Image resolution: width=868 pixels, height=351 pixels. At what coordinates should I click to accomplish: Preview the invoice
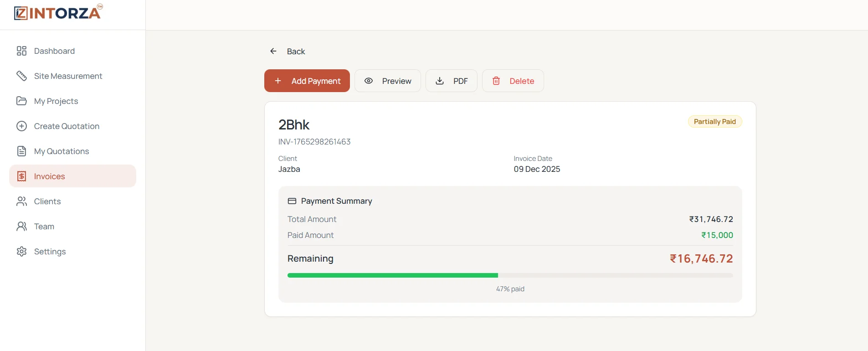[x=388, y=81]
